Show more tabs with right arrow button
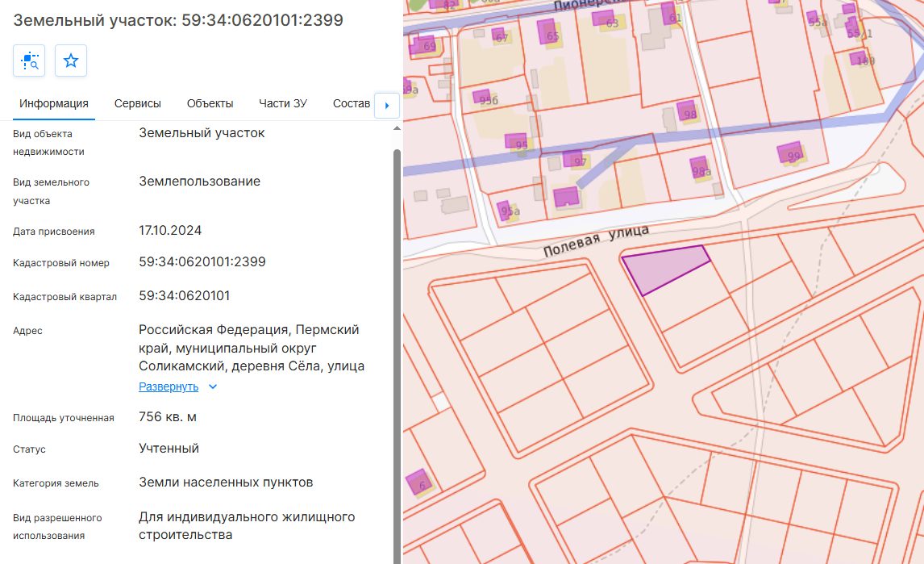Image resolution: width=924 pixels, height=564 pixels. coord(387,106)
